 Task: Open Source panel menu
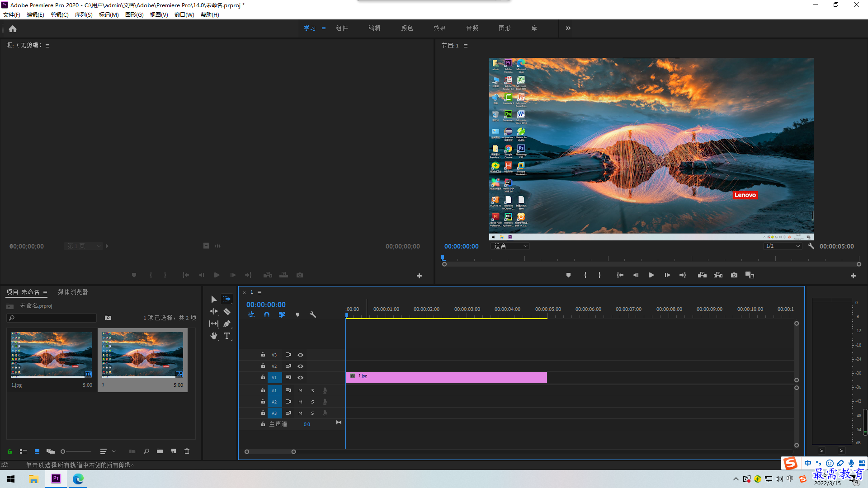47,46
